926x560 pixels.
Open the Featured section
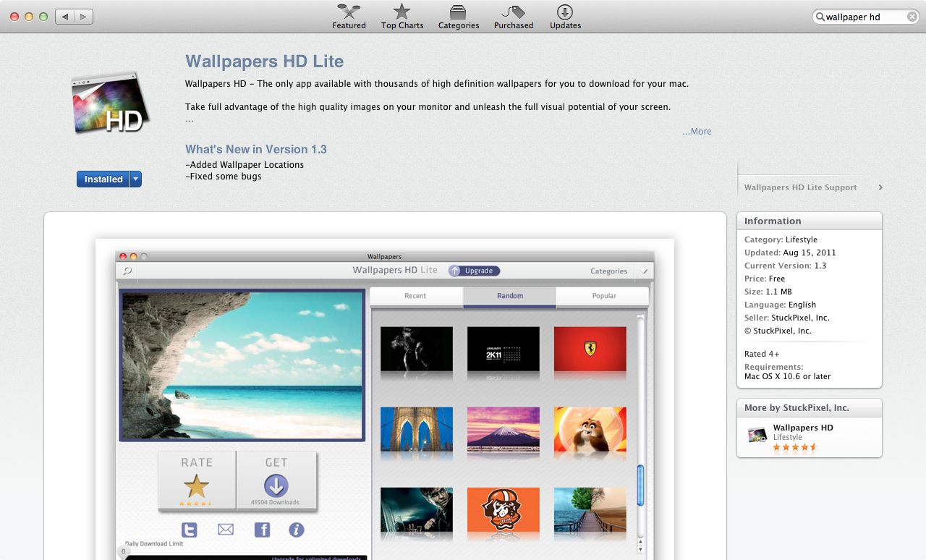(x=349, y=16)
